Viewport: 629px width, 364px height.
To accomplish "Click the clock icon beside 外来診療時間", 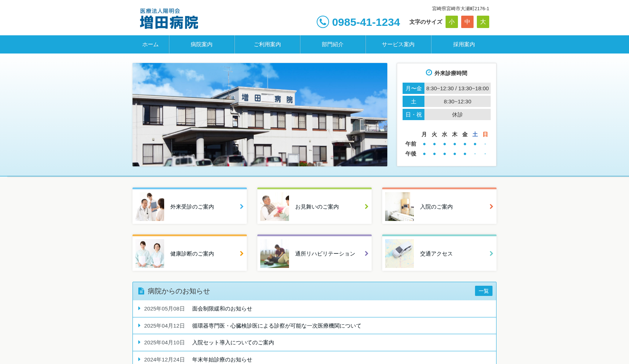I will click(x=428, y=73).
